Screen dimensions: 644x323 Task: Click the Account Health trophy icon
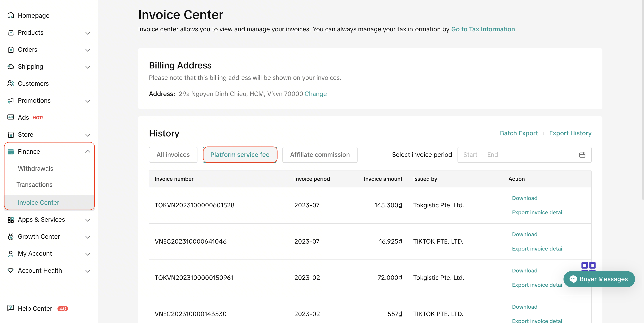pyautogui.click(x=11, y=270)
